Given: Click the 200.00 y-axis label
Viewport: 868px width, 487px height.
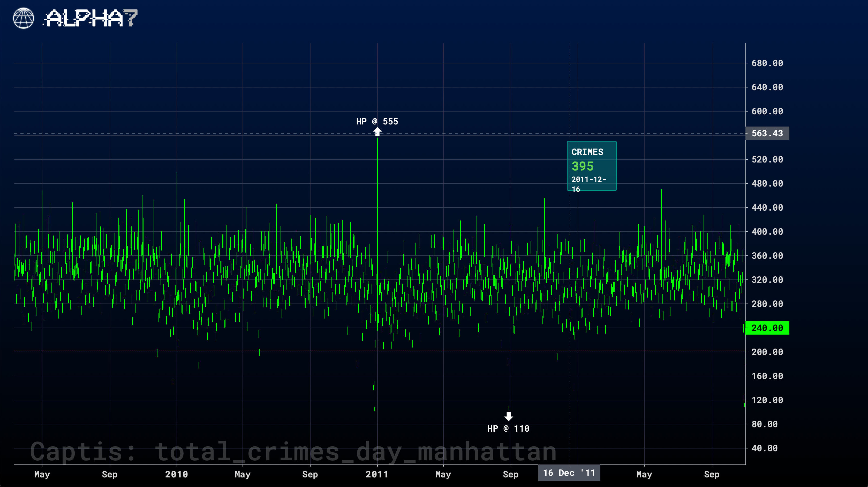Looking at the screenshot, I should pyautogui.click(x=767, y=352).
